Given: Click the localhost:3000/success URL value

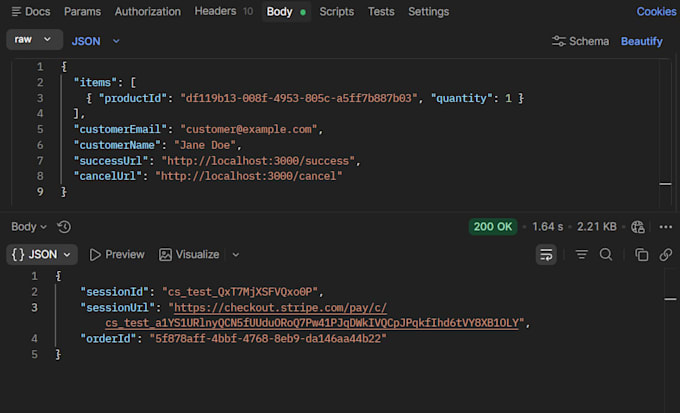Looking at the screenshot, I should click(x=258, y=161).
